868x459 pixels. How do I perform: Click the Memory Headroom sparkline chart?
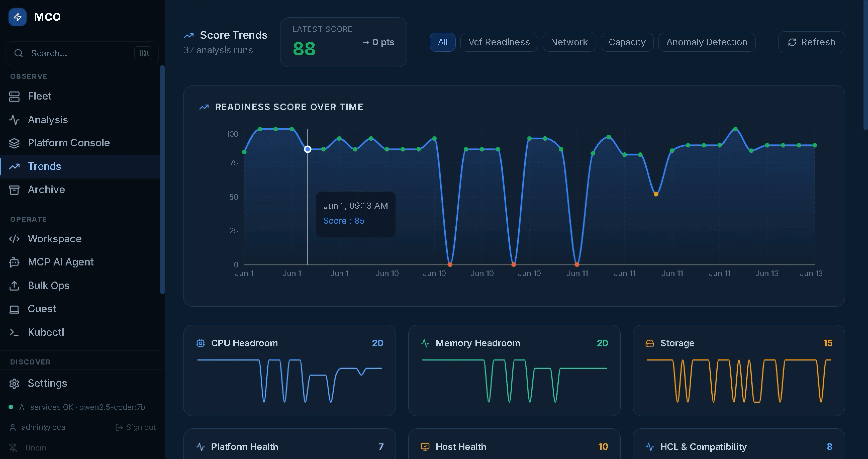(x=514, y=381)
